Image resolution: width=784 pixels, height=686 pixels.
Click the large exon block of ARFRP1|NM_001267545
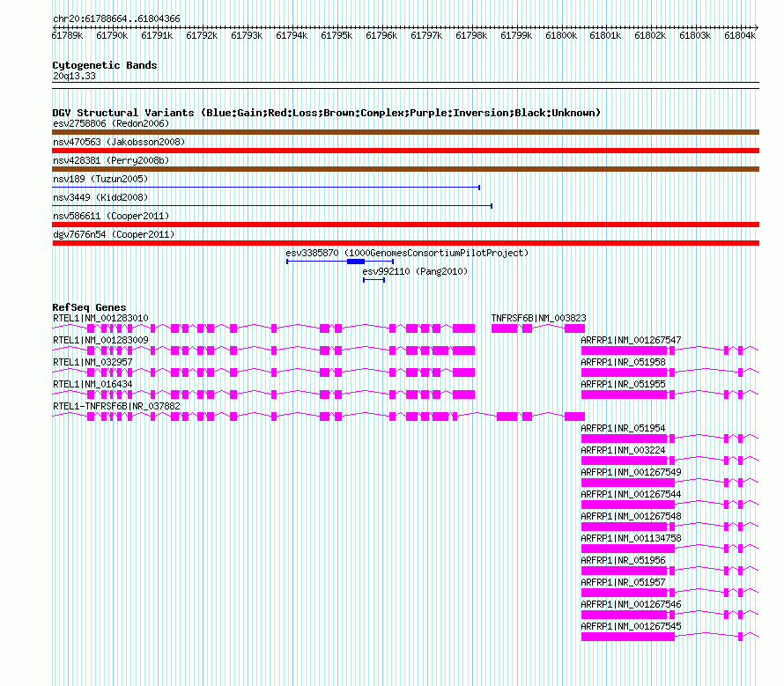click(628, 637)
